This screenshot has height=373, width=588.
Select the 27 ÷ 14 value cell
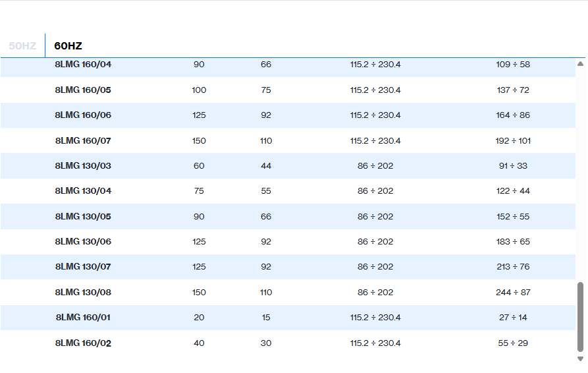pos(512,318)
